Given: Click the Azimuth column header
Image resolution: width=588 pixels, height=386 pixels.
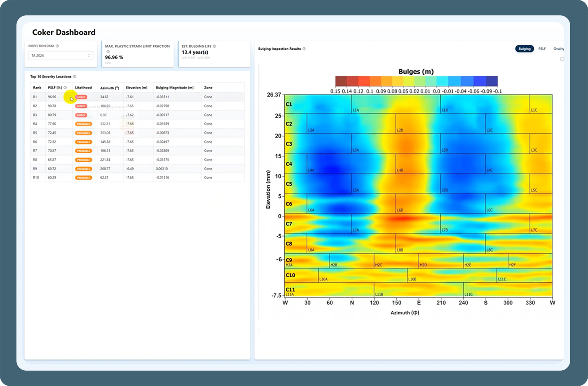Looking at the screenshot, I should click(x=109, y=88).
